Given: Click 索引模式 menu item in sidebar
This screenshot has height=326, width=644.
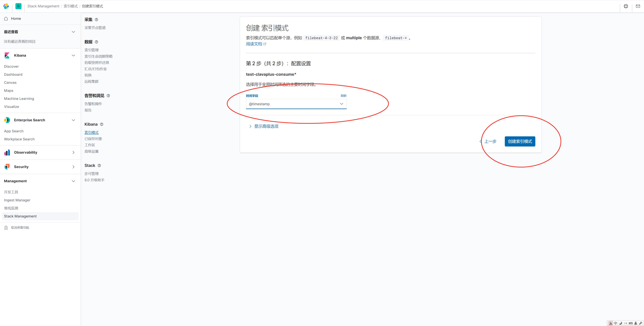Looking at the screenshot, I should pos(92,132).
